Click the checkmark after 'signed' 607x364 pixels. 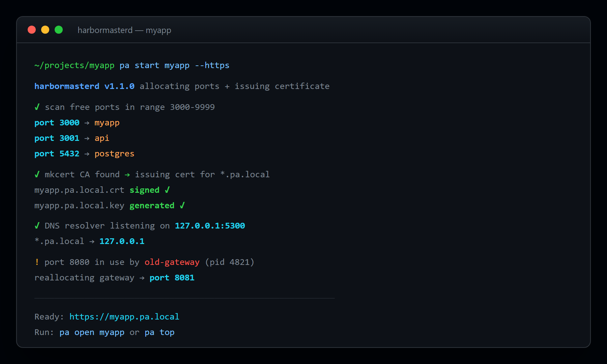coord(167,190)
